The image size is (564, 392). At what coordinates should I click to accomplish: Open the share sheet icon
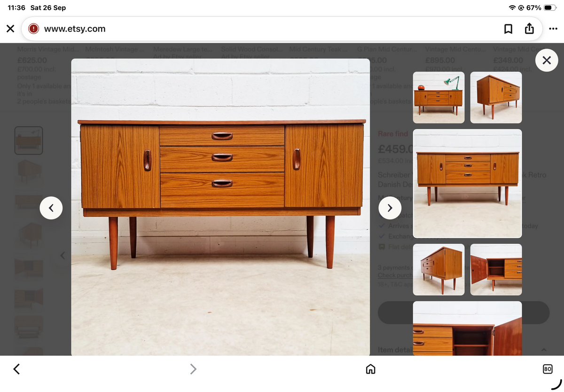coord(529,29)
